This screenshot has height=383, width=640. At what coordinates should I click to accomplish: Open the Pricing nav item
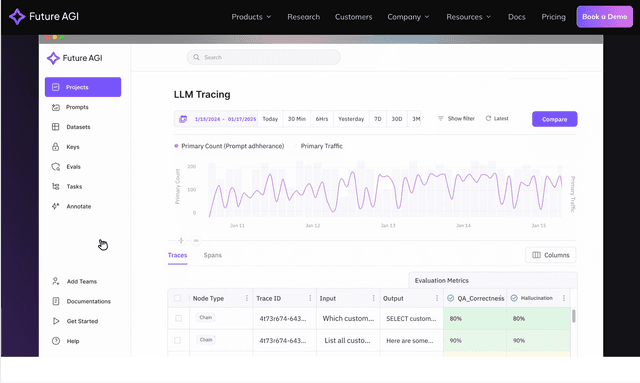coord(553,17)
